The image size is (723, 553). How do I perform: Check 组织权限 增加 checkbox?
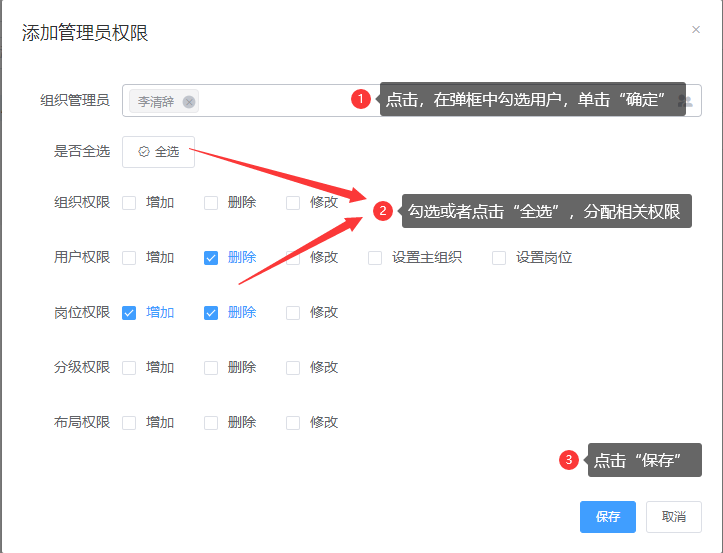pyautogui.click(x=129, y=203)
